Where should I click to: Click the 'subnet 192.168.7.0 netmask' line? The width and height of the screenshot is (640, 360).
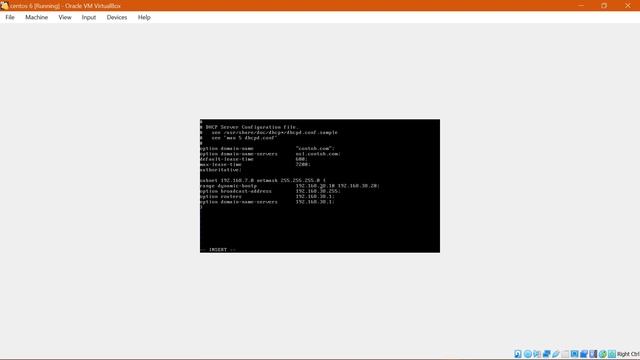point(263,180)
